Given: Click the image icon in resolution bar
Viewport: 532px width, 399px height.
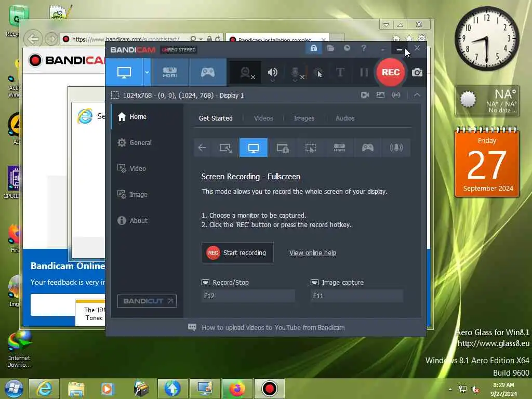Looking at the screenshot, I should point(380,95).
